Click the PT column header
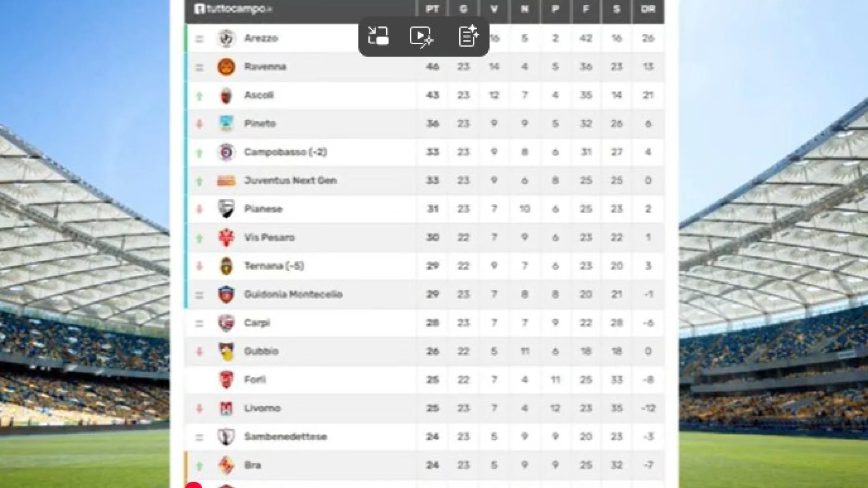 click(432, 9)
